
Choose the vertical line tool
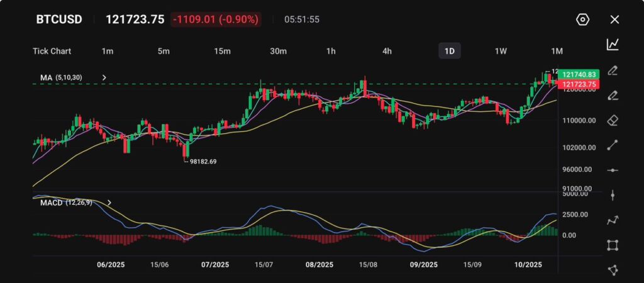click(x=613, y=196)
